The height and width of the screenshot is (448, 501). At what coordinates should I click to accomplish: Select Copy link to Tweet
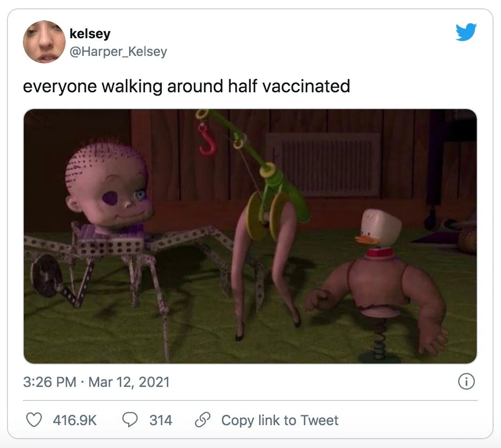click(280, 420)
